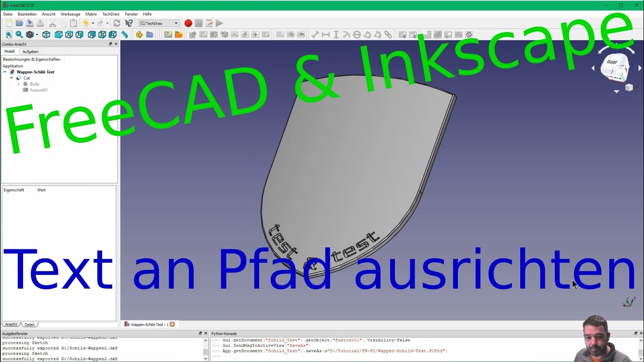The width and height of the screenshot is (644, 362).
Task: Click the Fit Selection magnifier icon
Action: 19,35
